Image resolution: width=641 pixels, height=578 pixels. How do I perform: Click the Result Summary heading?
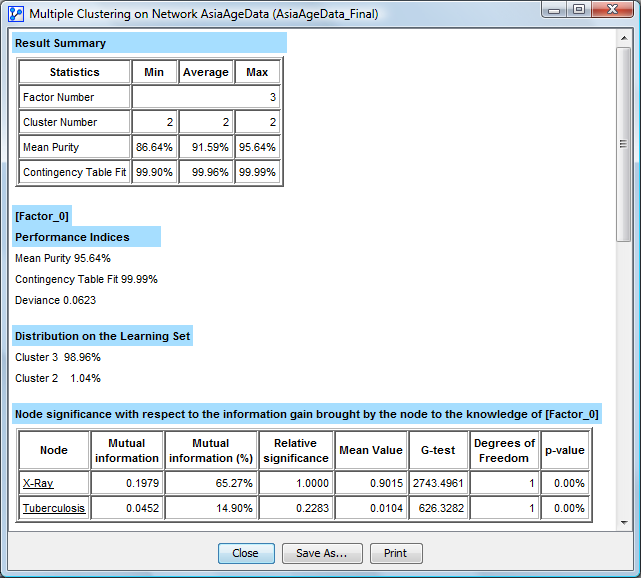pyautogui.click(x=60, y=43)
